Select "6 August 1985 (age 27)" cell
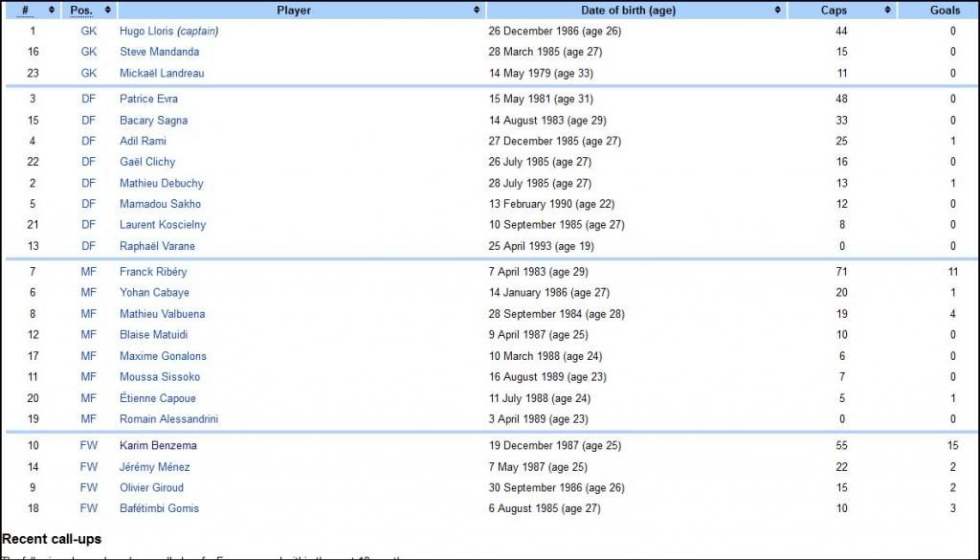 point(545,508)
